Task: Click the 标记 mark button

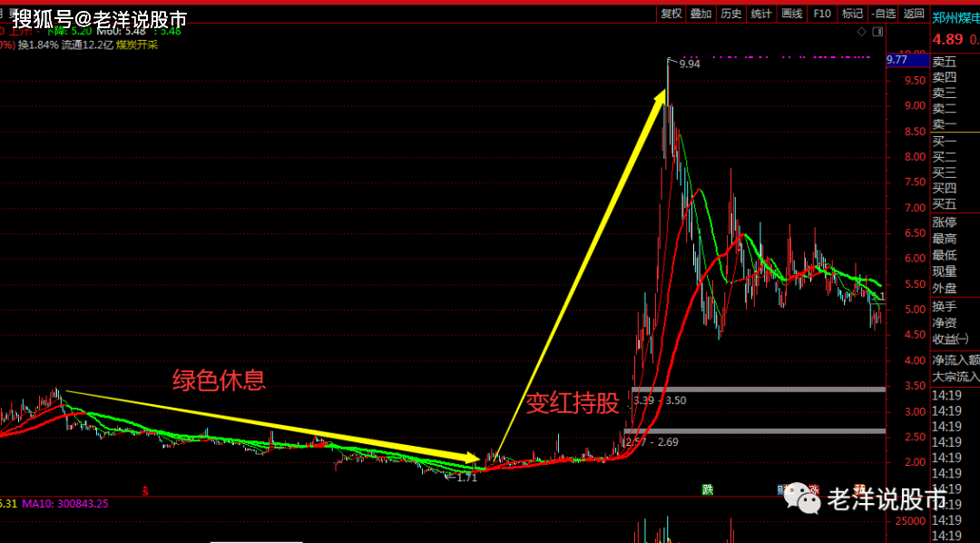Action: pos(852,13)
